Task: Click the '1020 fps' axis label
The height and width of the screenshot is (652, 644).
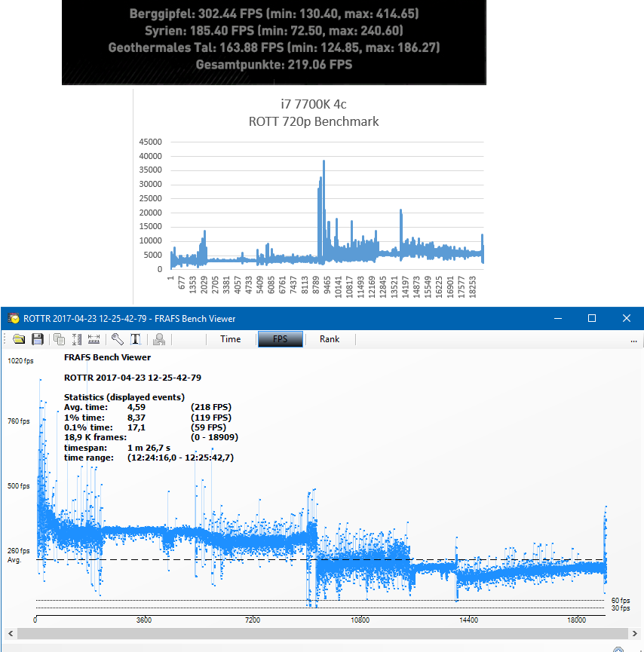Action: pyautogui.click(x=20, y=361)
